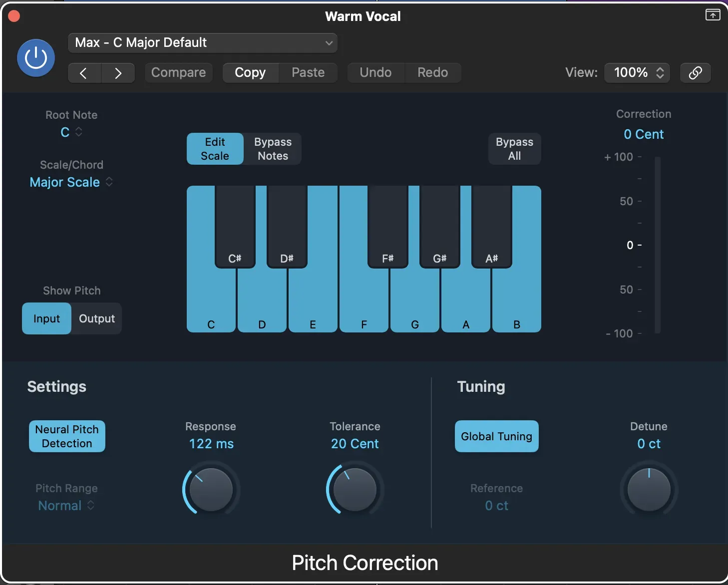Screen dimensions: 728x585
Task: Click the Paste button
Action: coord(308,73)
